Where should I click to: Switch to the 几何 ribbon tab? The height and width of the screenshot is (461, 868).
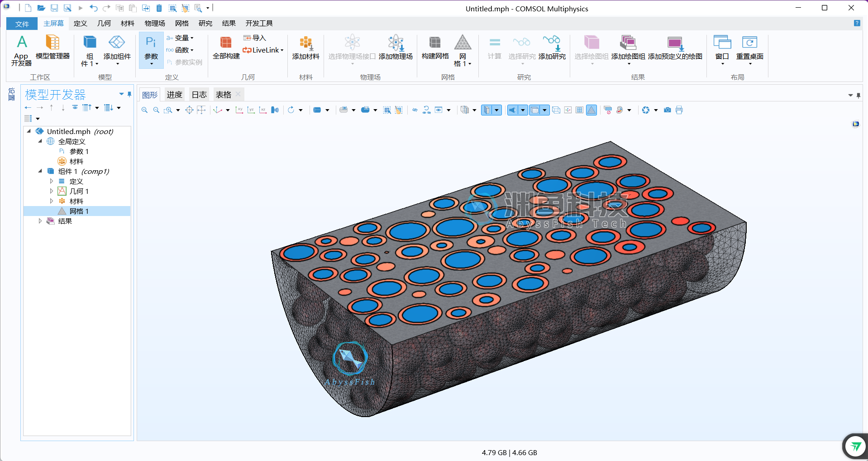tap(104, 24)
